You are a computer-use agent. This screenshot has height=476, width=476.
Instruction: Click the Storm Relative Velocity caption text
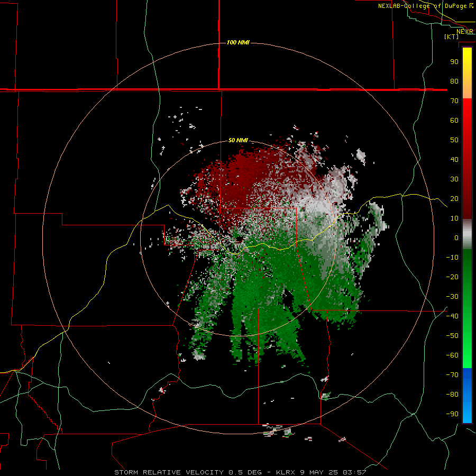click(x=240, y=472)
